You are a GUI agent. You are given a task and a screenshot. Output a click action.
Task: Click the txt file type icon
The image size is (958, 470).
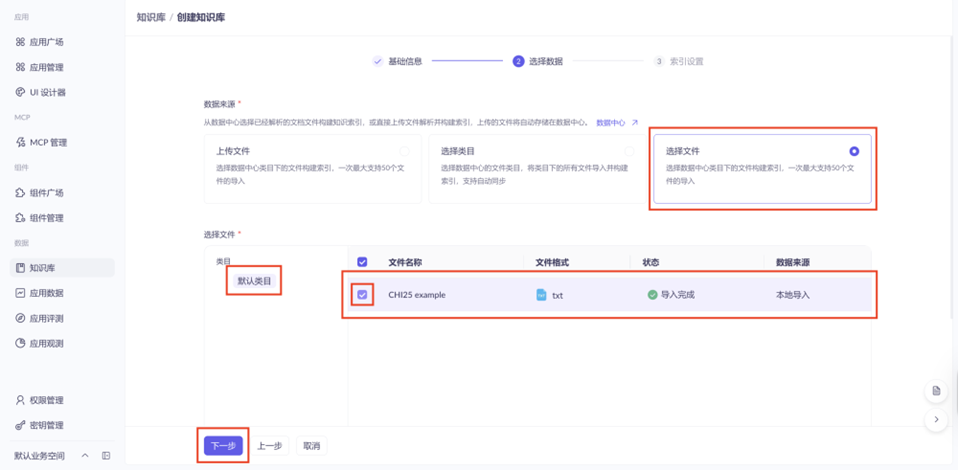pyautogui.click(x=541, y=295)
